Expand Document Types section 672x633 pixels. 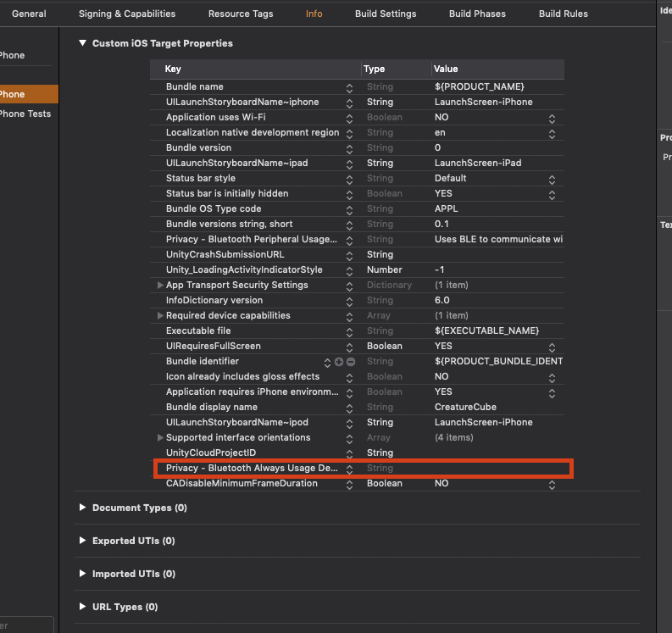(x=82, y=508)
